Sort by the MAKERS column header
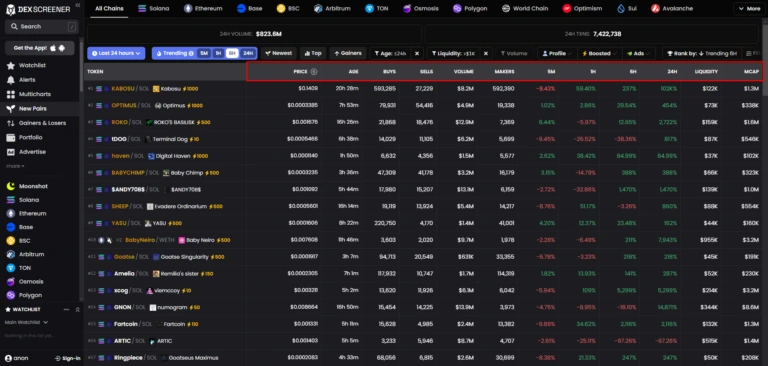This screenshot has height=366, width=768. (x=504, y=72)
